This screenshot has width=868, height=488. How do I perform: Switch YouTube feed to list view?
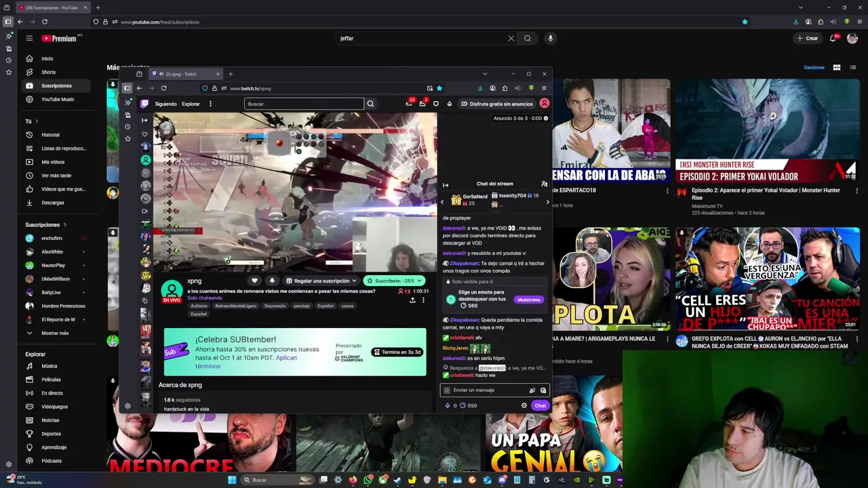coord(853,67)
